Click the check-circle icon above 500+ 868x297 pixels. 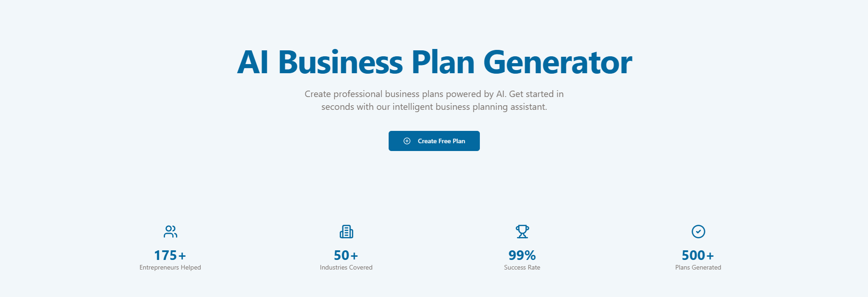coord(698,232)
